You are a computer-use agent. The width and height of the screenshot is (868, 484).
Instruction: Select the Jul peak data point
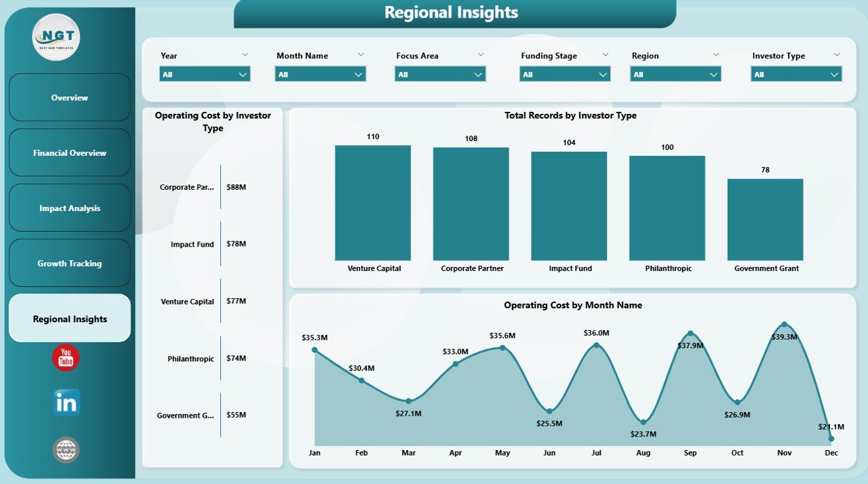(596, 345)
